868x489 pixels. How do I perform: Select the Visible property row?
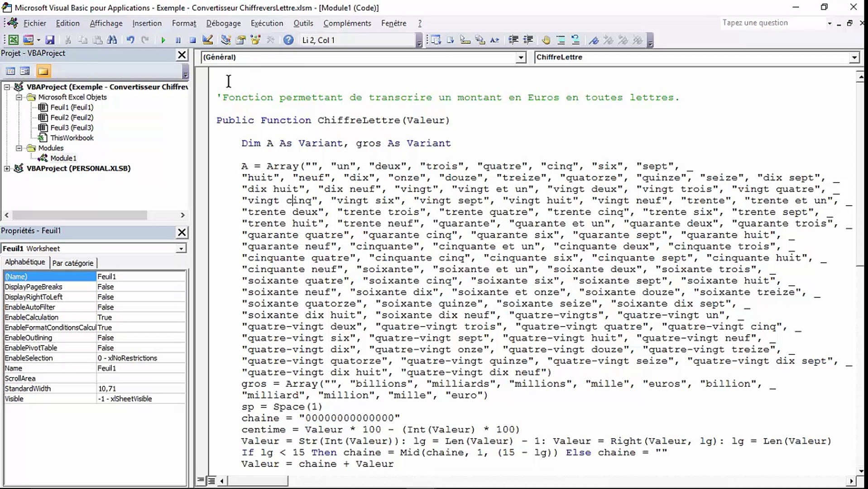pyautogui.click(x=95, y=399)
